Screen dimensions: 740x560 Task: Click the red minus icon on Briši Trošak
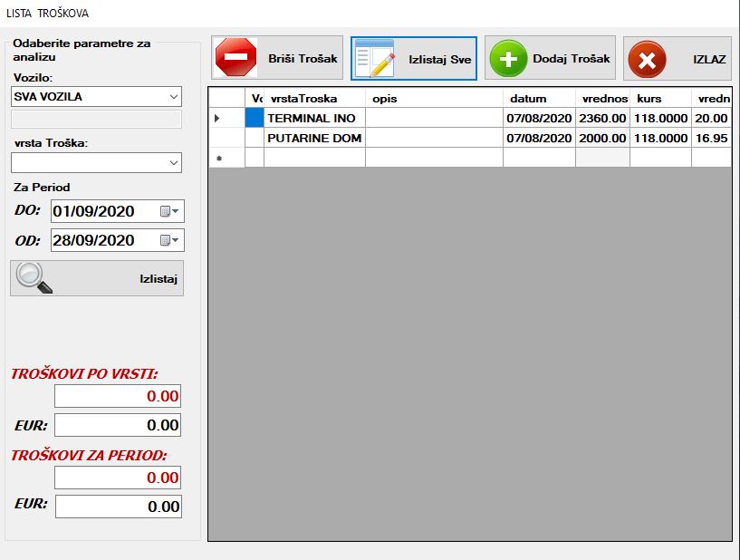click(236, 59)
